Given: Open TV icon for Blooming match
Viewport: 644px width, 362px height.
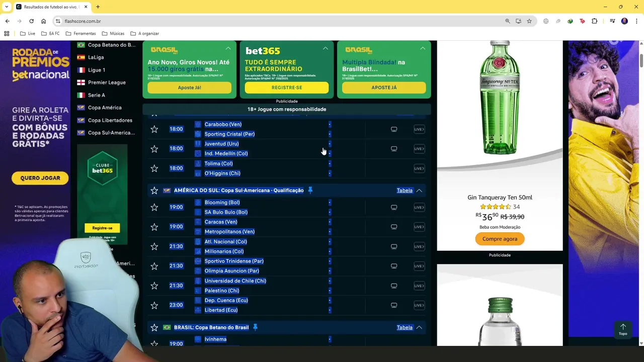Looking at the screenshot, I should (394, 207).
